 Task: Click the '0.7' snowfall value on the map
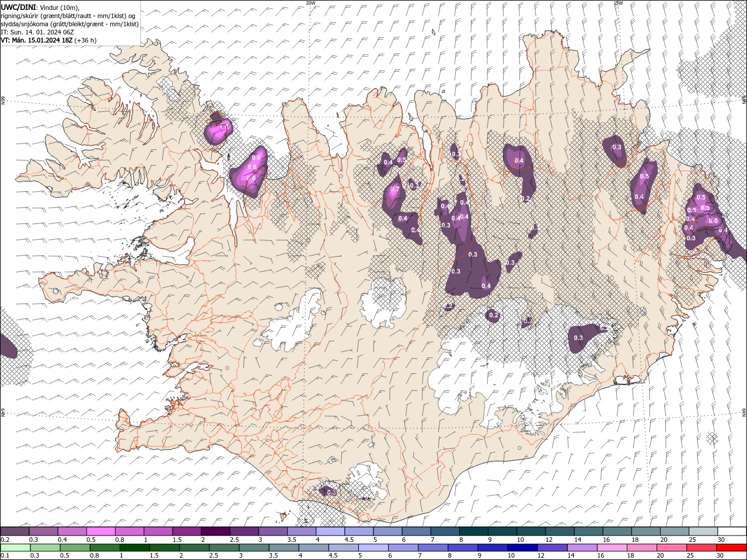pos(395,190)
